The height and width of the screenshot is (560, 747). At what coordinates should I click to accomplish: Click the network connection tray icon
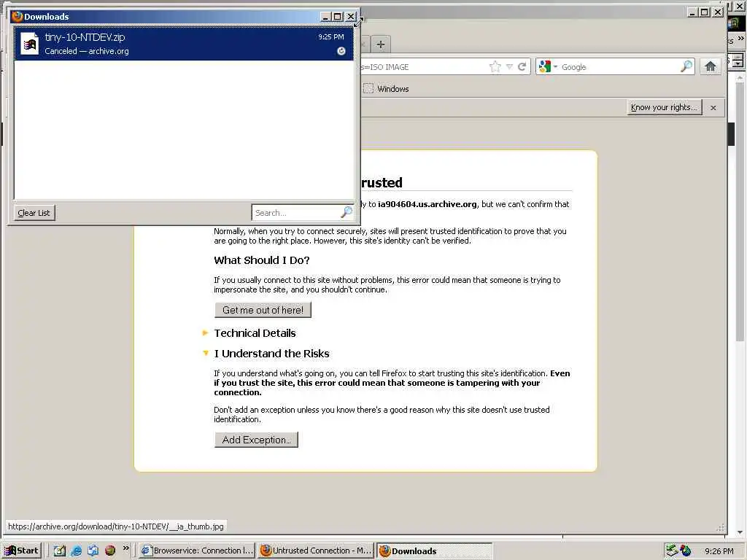click(672, 551)
